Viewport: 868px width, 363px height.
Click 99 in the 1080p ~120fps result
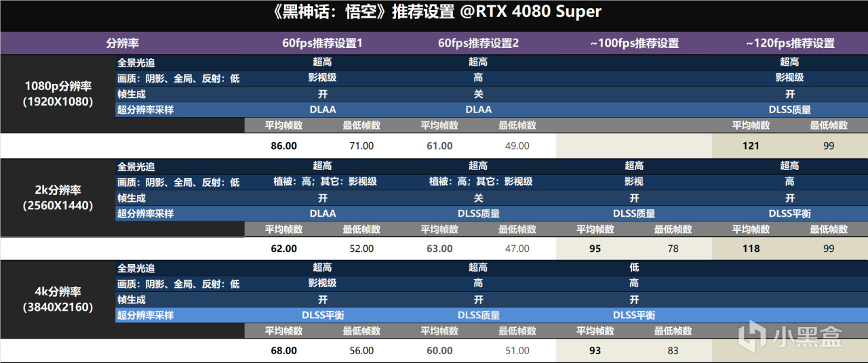tap(829, 146)
